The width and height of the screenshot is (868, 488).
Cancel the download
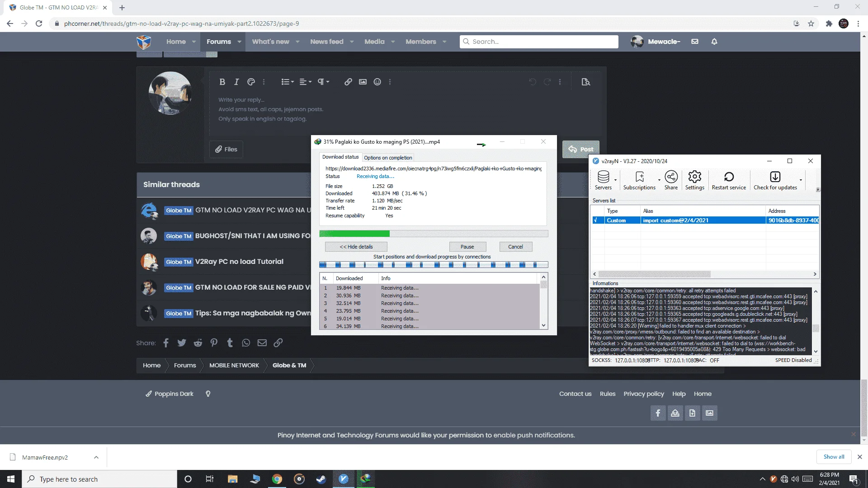[515, 247]
